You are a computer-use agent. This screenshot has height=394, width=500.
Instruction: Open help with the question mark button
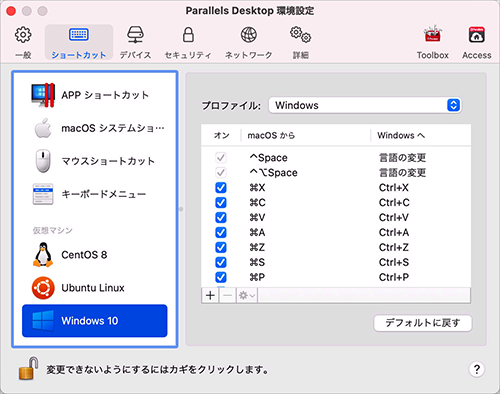click(477, 369)
